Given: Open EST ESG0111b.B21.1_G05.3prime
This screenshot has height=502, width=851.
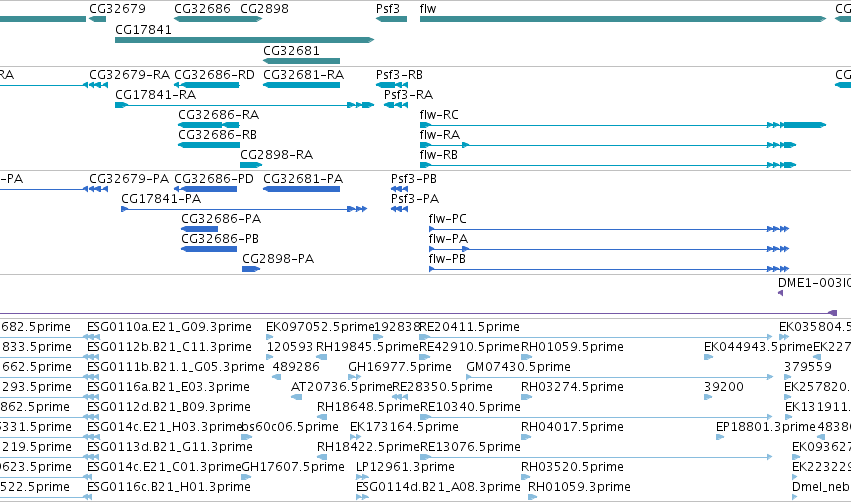Looking at the screenshot, I should (176, 367).
